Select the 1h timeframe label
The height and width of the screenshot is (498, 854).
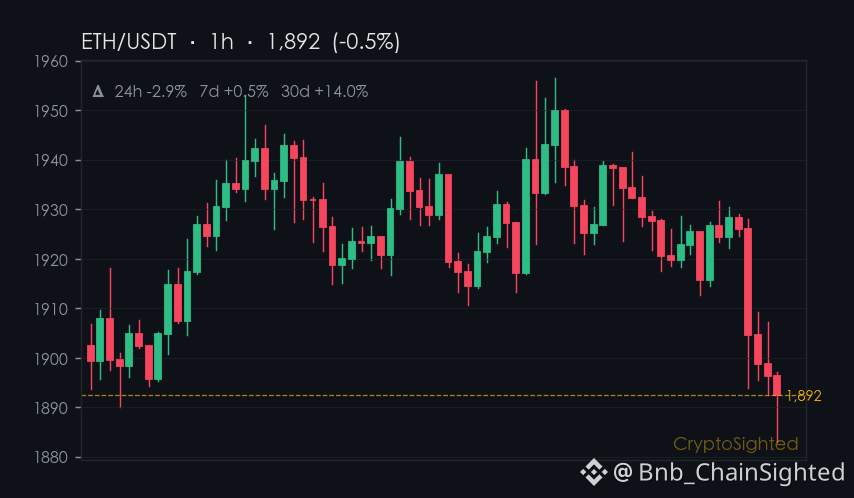click(x=222, y=42)
